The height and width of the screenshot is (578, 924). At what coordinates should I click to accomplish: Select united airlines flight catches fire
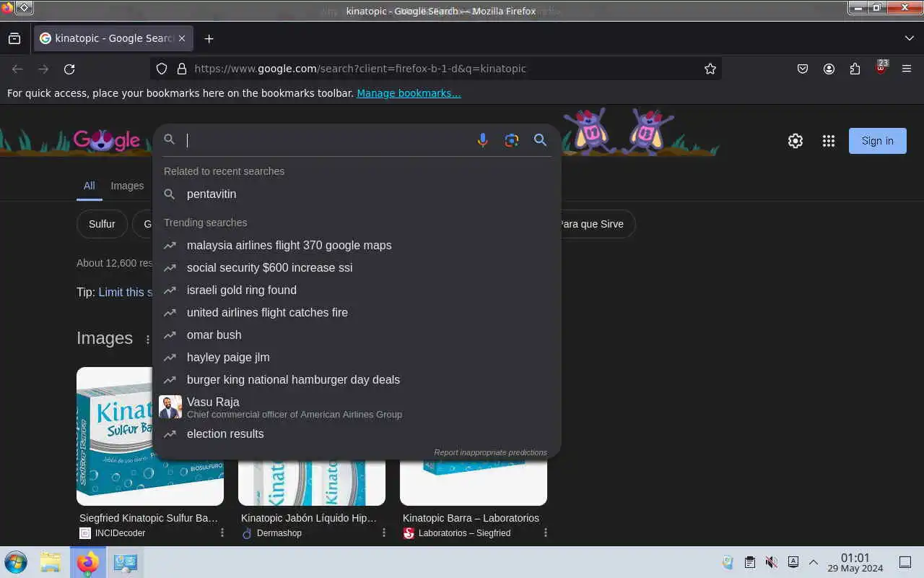point(357,312)
